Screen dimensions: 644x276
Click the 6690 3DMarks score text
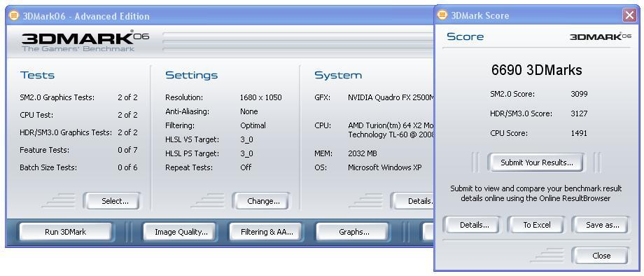click(536, 70)
